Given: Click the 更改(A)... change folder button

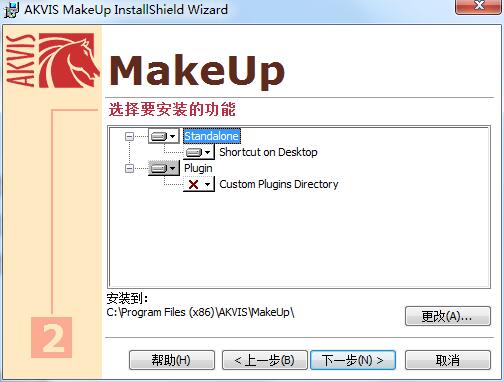Looking at the screenshot, I should tap(448, 316).
